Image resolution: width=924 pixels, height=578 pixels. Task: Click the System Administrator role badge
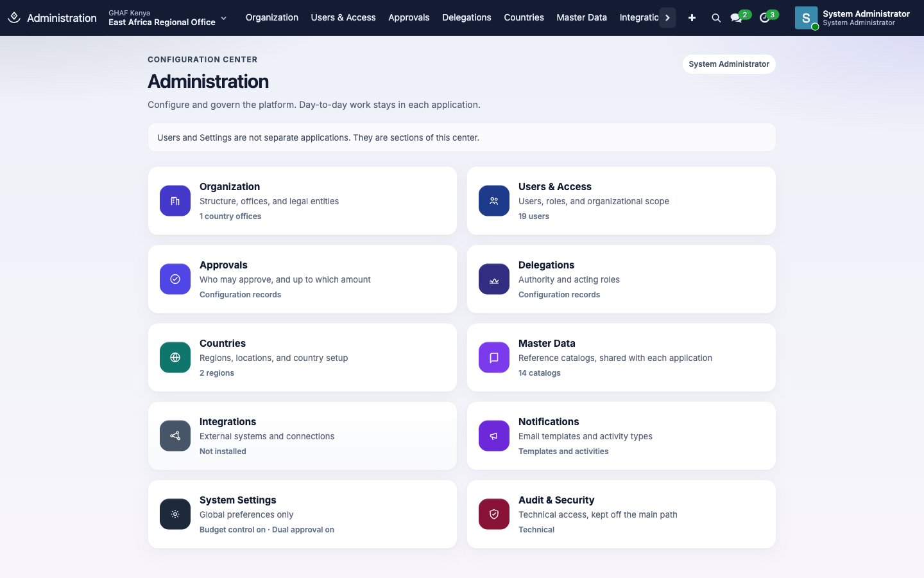[x=729, y=64]
